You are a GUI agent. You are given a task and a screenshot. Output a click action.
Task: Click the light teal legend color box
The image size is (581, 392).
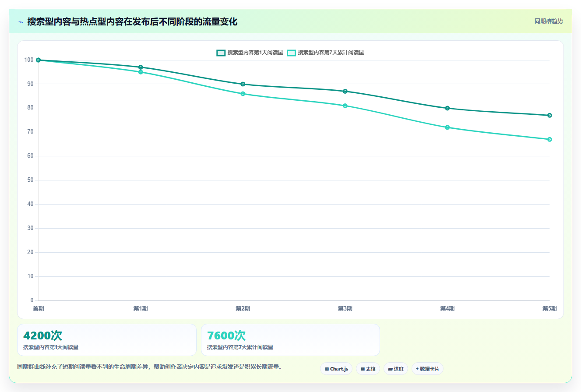[292, 53]
